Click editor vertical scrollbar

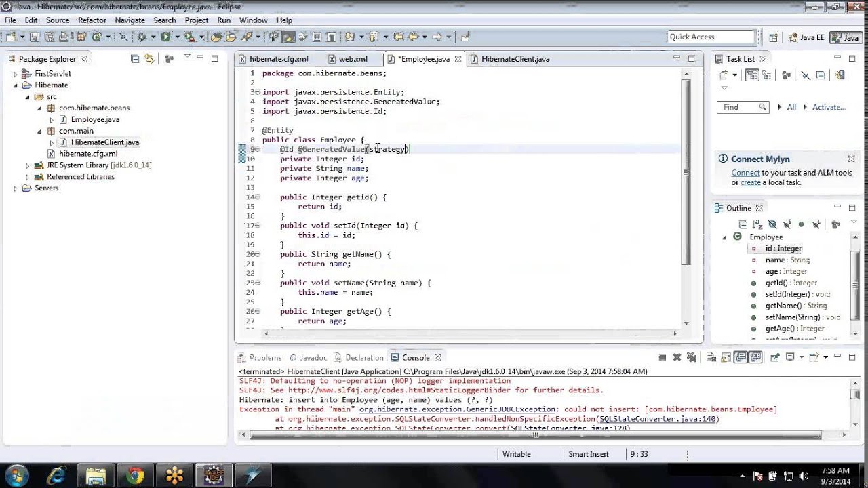tap(686, 173)
